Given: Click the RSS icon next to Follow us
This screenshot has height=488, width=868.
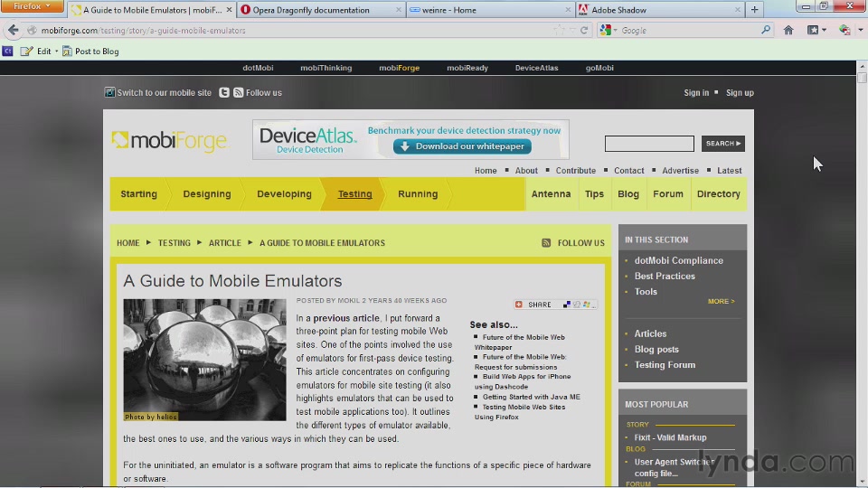Looking at the screenshot, I should click(238, 92).
